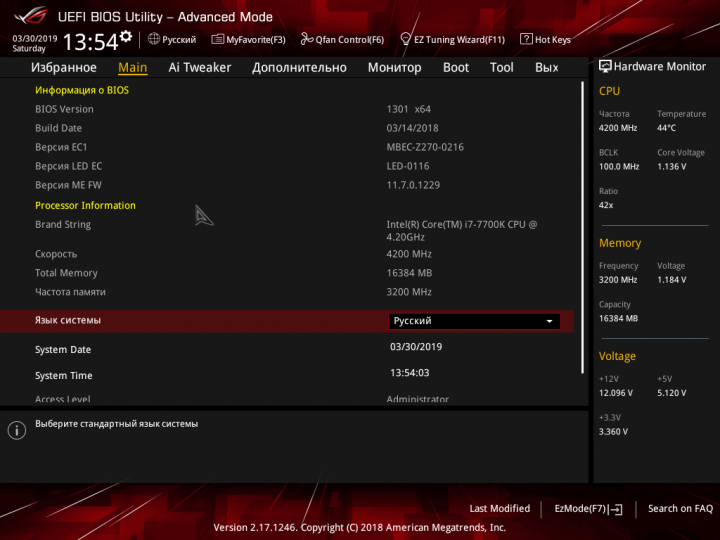This screenshot has width=720, height=540.
Task: Click the Memory Voltage 1.184 V reading
Action: (671, 280)
